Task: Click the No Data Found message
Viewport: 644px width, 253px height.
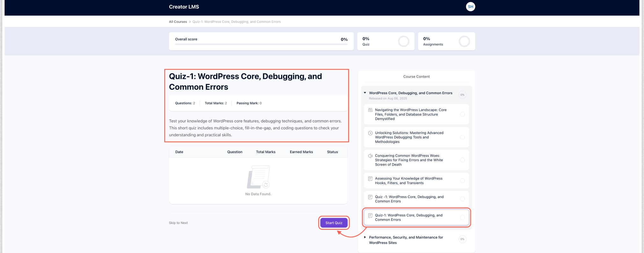Action: click(258, 194)
